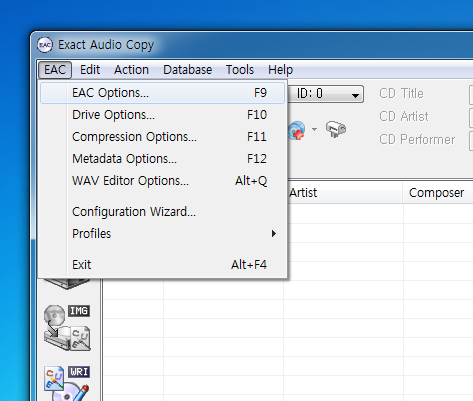Open Metadata Options menu entry
The height and width of the screenshot is (401, 473).
[162, 159]
